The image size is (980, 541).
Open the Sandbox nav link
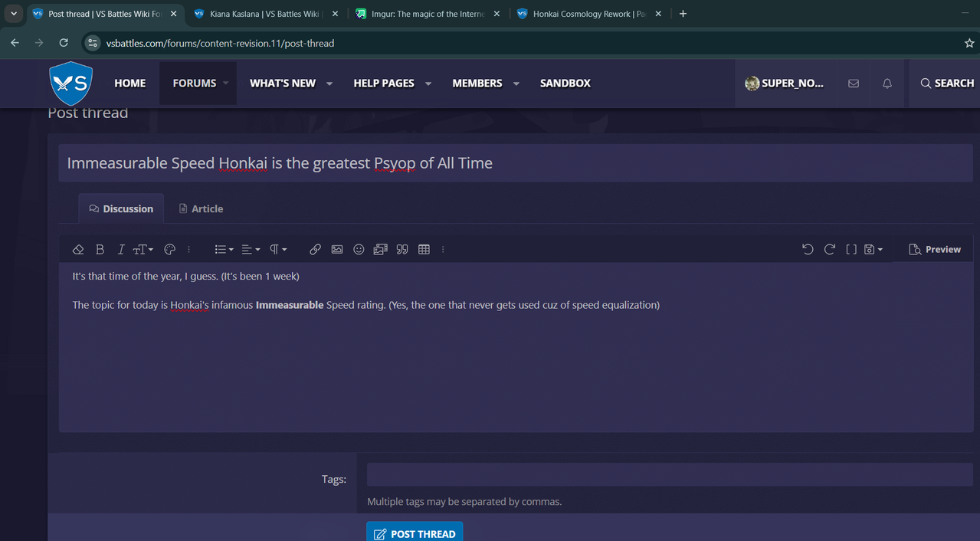point(565,84)
